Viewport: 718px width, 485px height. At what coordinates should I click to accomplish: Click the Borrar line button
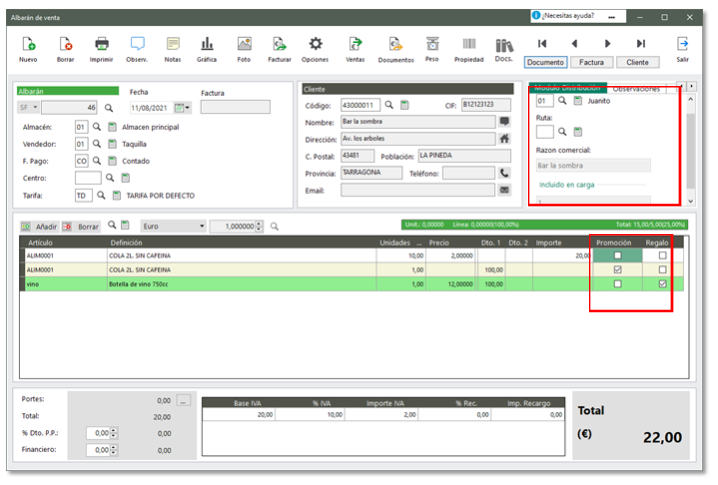pos(81,226)
